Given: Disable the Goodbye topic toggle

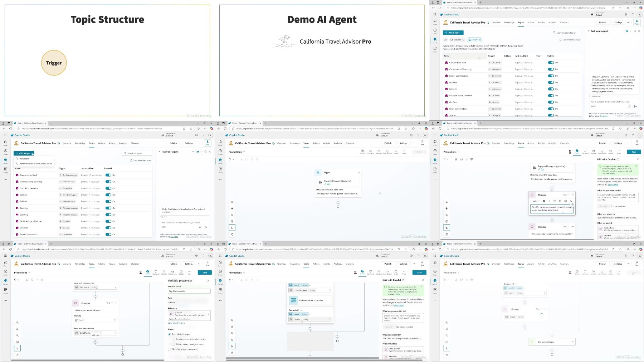Looking at the screenshot, I should pyautogui.click(x=108, y=208).
